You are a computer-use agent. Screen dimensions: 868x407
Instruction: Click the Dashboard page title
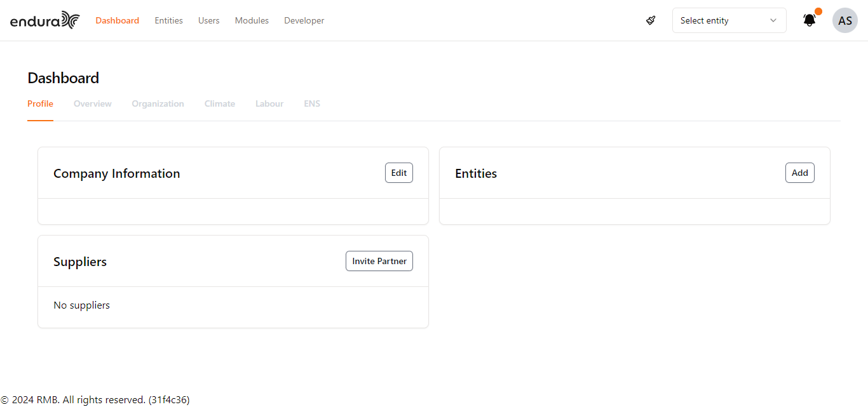64,78
